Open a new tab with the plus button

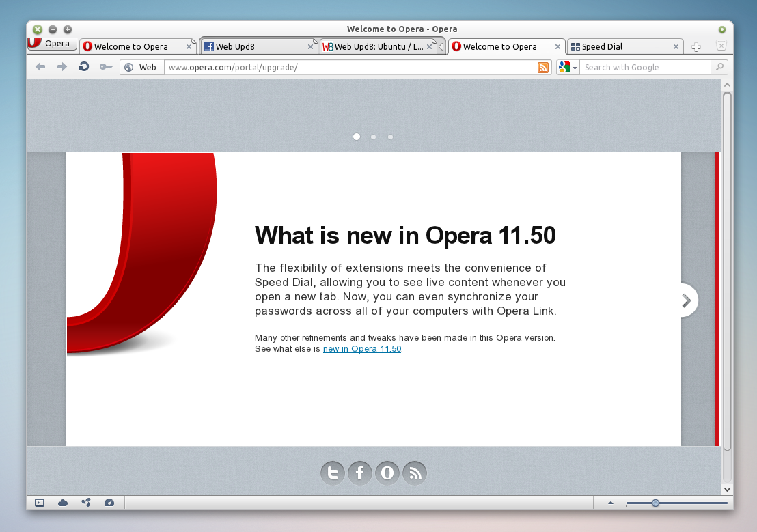point(696,47)
